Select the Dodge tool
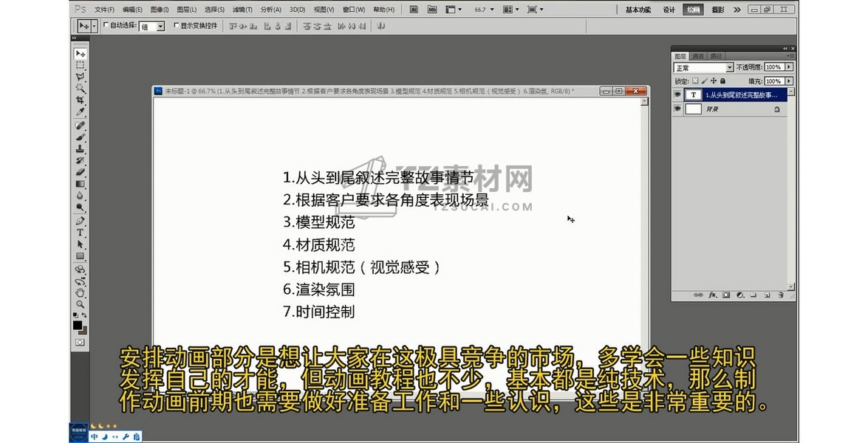 [x=81, y=207]
